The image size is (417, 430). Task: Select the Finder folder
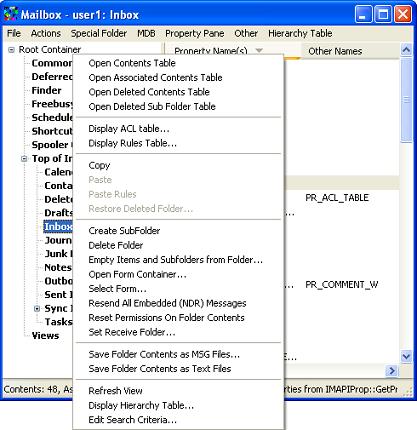(46, 90)
